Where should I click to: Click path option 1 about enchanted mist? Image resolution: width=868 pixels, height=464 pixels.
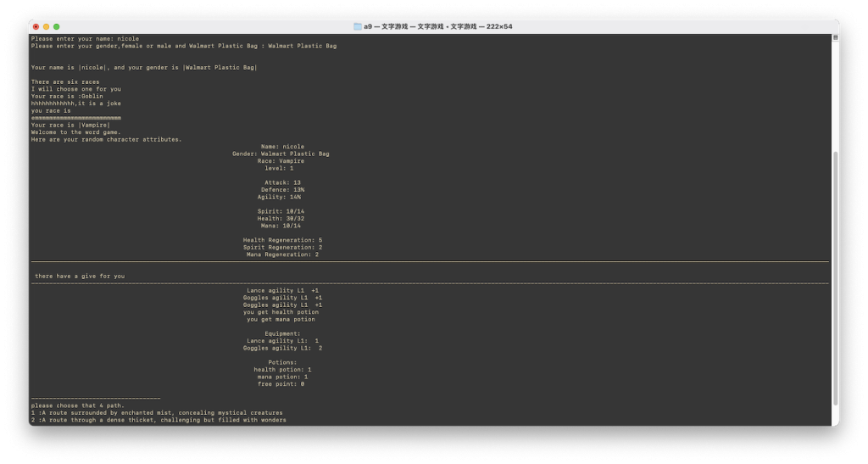tap(156, 413)
